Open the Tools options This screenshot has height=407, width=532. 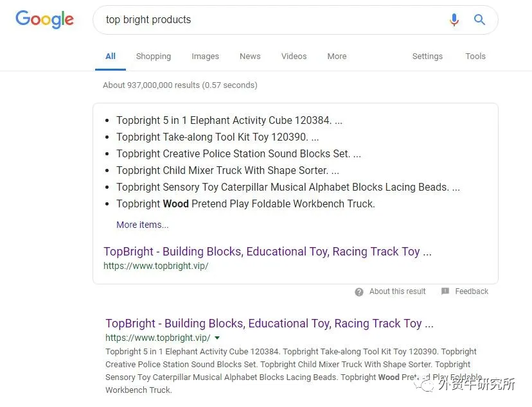[475, 56]
